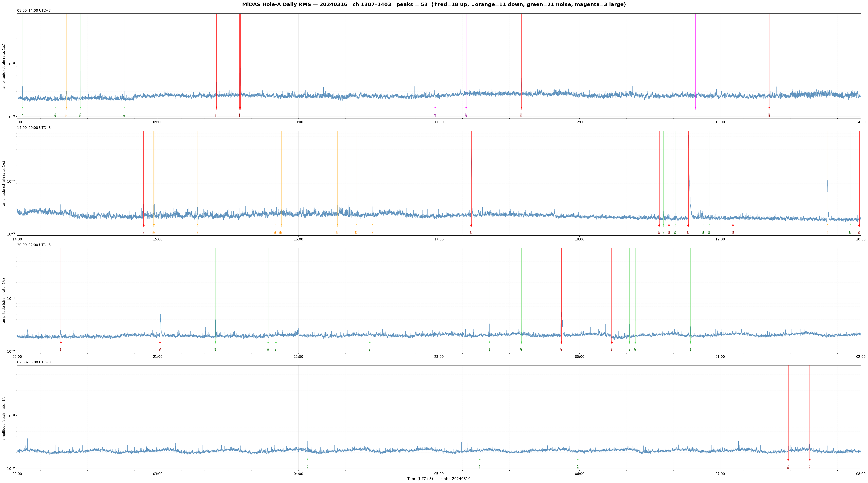Click the magenta peak number label 009
This screenshot has width=868, height=483.
[466, 115]
